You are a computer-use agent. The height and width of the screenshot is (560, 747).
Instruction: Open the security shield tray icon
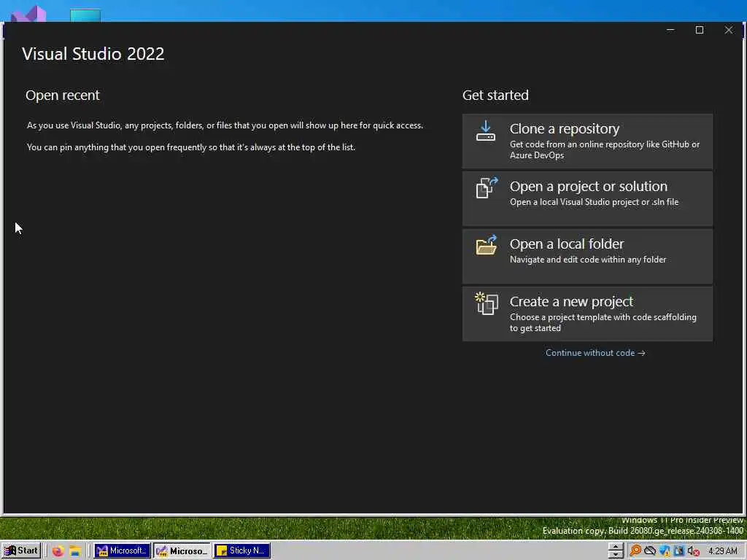click(665, 551)
